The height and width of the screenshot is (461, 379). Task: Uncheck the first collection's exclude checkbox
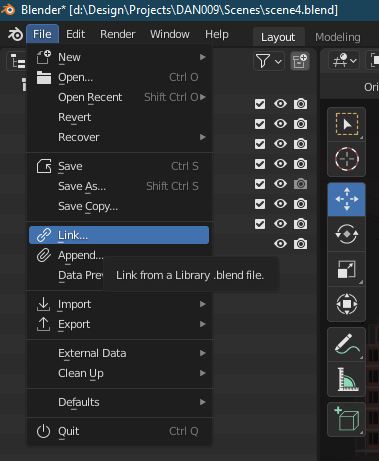260,104
